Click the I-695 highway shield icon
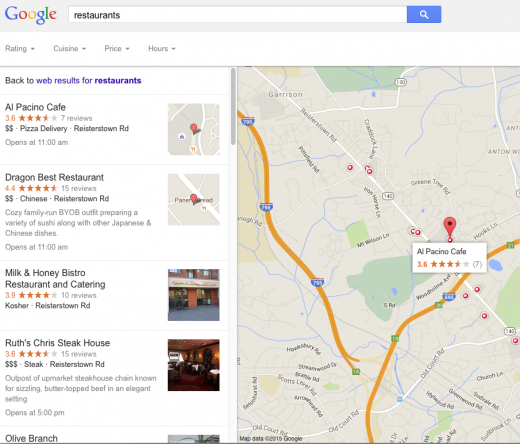 (449, 296)
